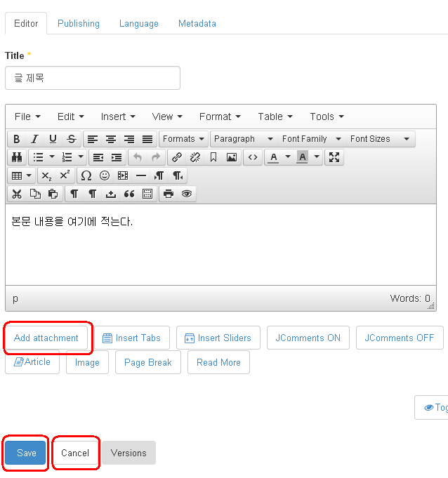Open the Insert menu
Image resolution: width=448 pixels, height=478 pixels.
[118, 117]
